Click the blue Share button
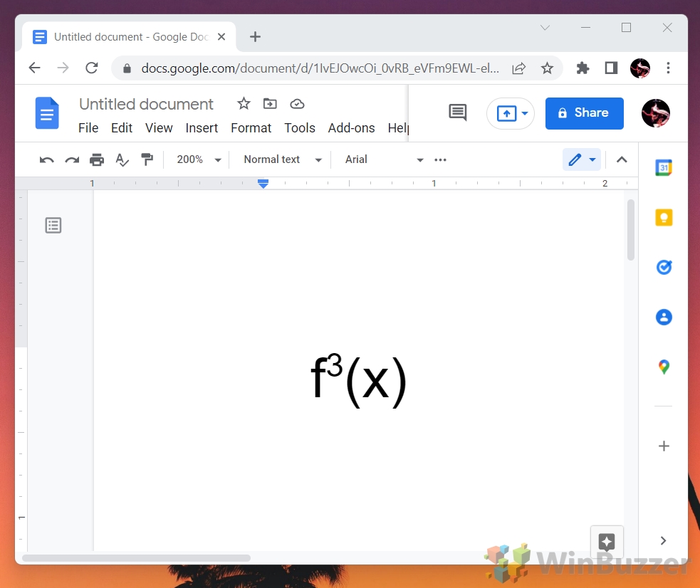 (585, 113)
